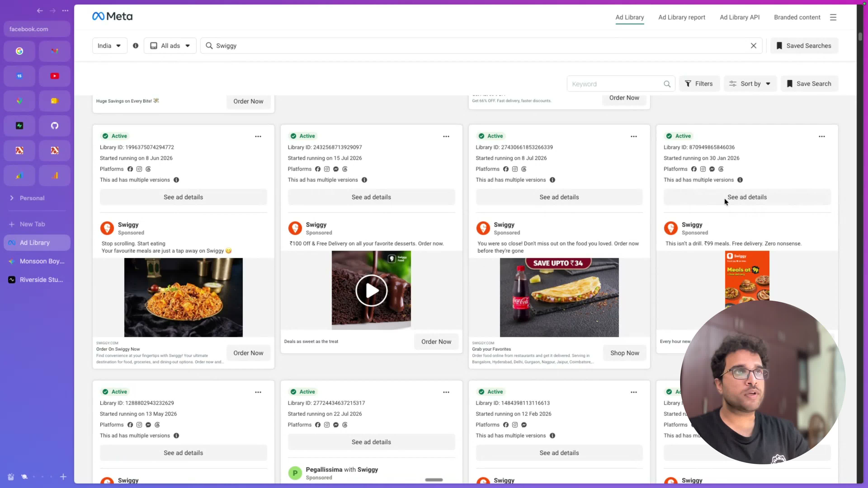Screen dimensions: 868x488
Task: Open the Google pinned tab in sidebar
Action: pos(19,51)
